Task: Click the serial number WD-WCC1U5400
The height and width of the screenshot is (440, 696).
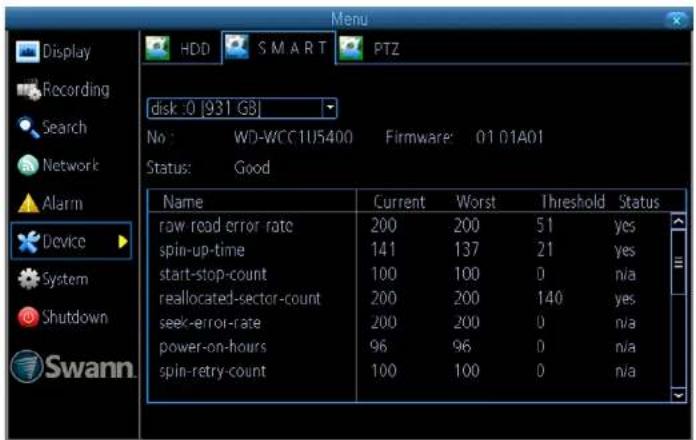Action: (293, 137)
